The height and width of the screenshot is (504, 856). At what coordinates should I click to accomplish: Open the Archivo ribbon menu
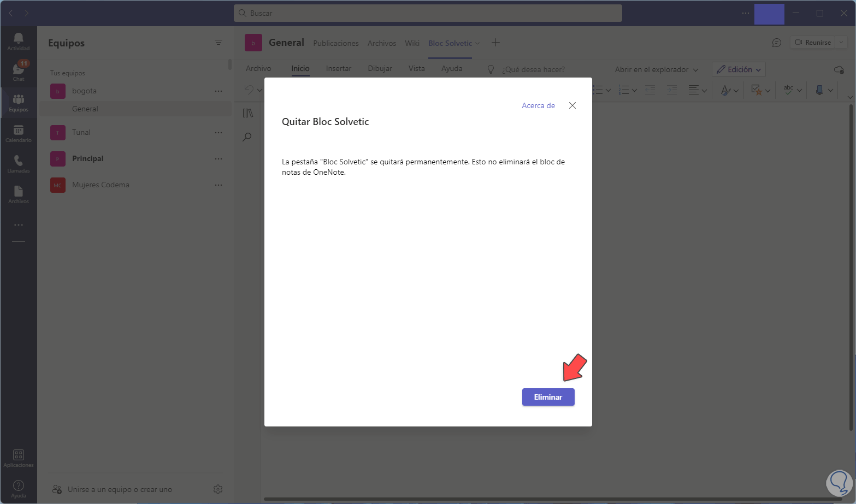pyautogui.click(x=258, y=68)
